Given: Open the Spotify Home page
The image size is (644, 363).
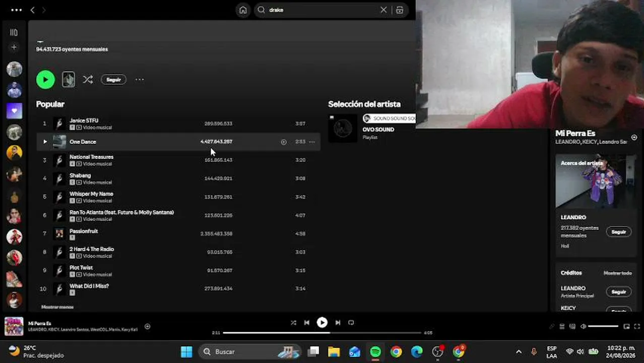Looking at the screenshot, I should tap(243, 10).
